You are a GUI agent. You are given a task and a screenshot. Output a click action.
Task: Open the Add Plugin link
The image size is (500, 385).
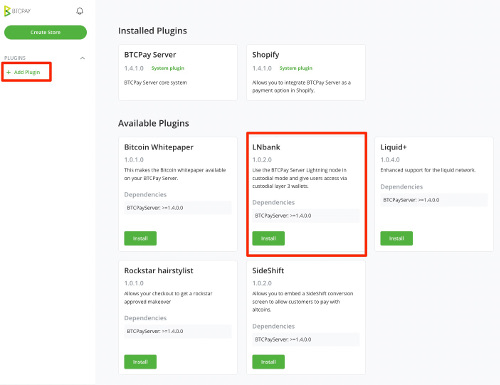[23, 72]
